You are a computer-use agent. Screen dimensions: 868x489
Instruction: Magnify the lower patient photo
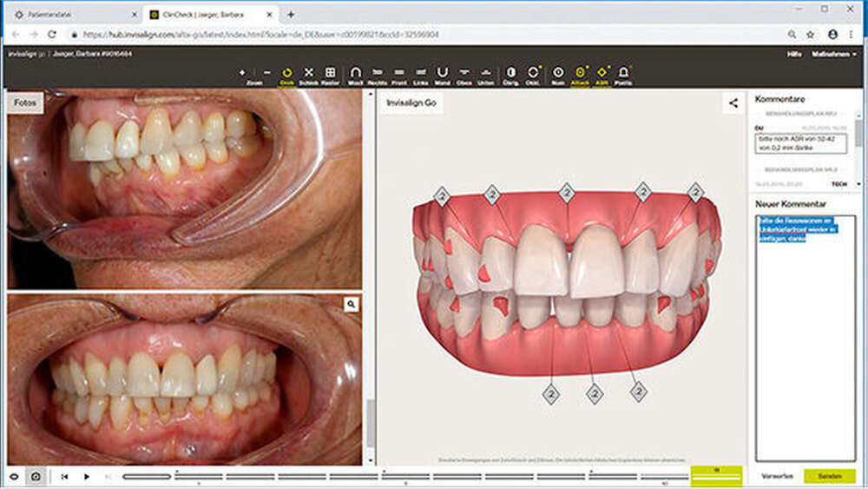[x=351, y=305]
